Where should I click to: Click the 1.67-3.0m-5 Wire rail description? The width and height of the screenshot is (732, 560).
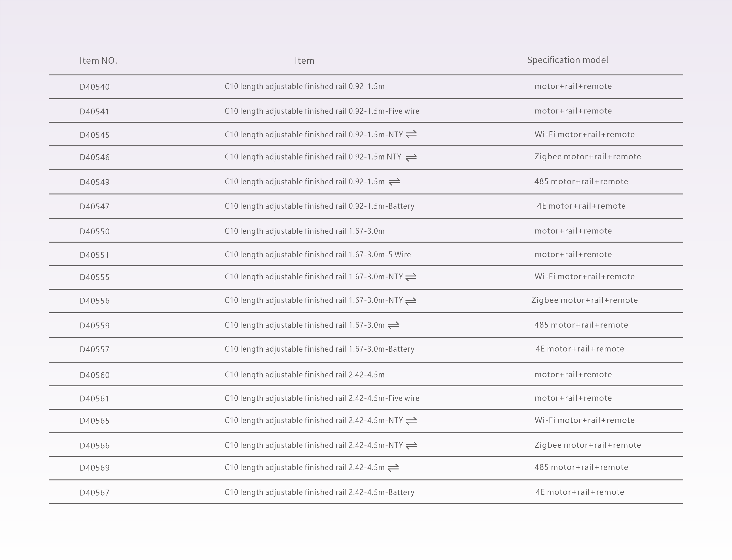318,255
